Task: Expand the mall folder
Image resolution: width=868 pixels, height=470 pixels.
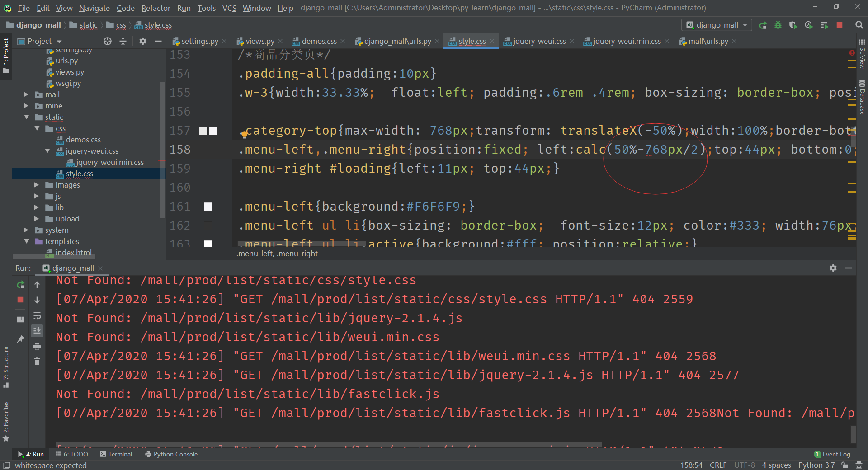Action: [26, 94]
